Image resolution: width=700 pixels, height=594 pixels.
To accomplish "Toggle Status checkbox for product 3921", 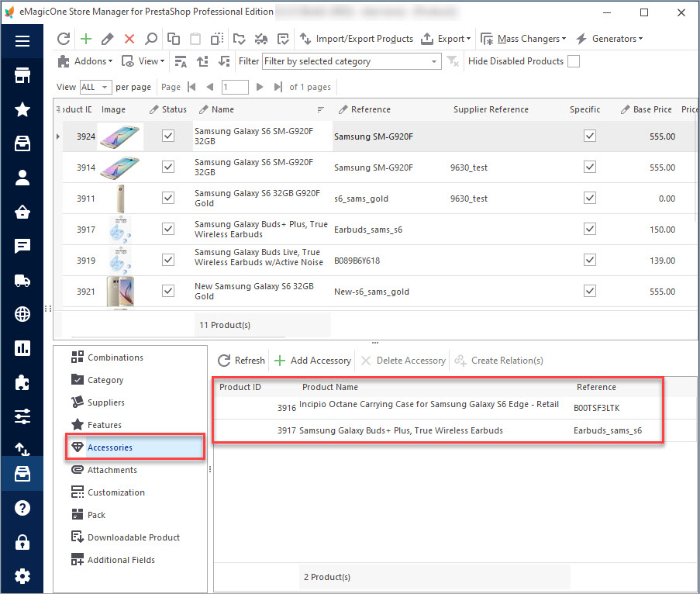I will 168,292.
